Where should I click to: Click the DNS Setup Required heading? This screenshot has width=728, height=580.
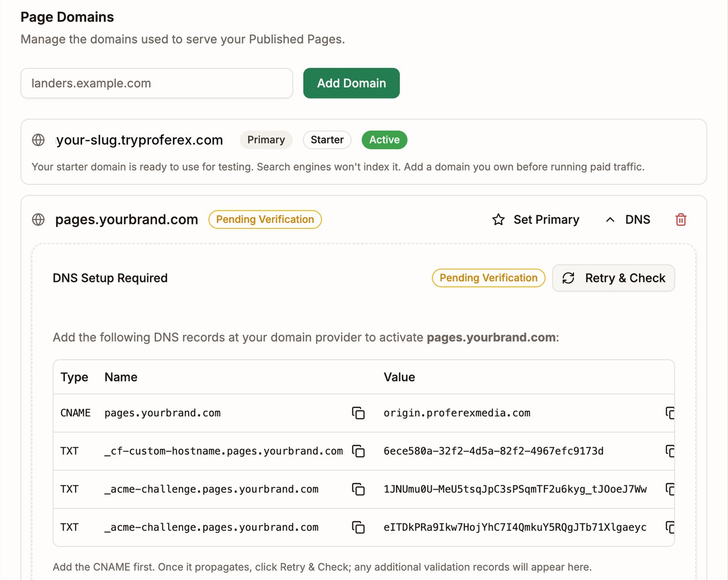(110, 278)
